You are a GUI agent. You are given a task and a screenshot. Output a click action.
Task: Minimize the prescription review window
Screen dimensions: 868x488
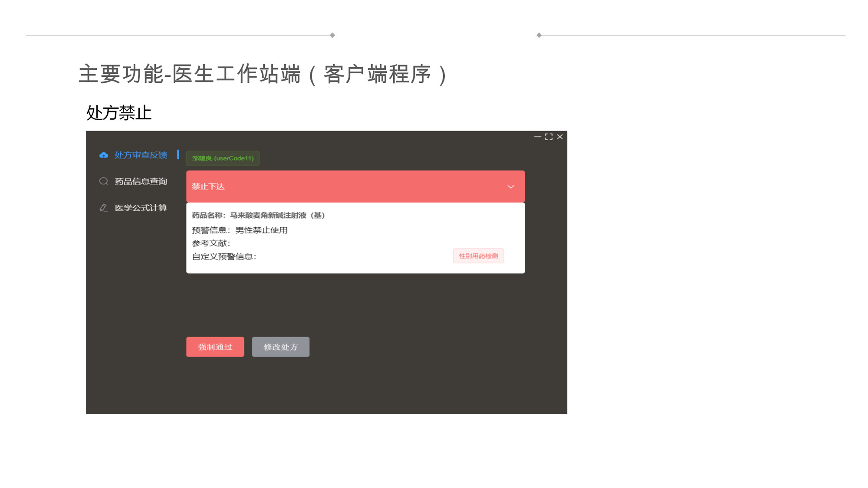[537, 137]
